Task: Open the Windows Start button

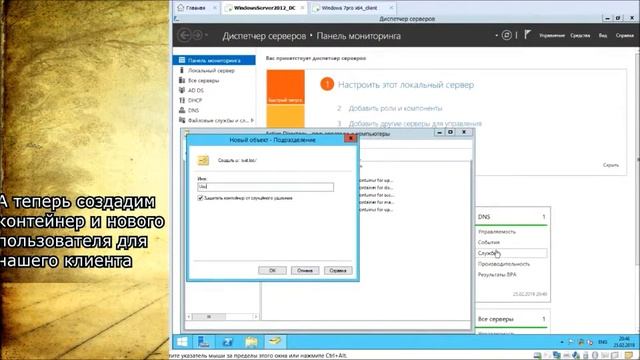Action: pos(182,342)
